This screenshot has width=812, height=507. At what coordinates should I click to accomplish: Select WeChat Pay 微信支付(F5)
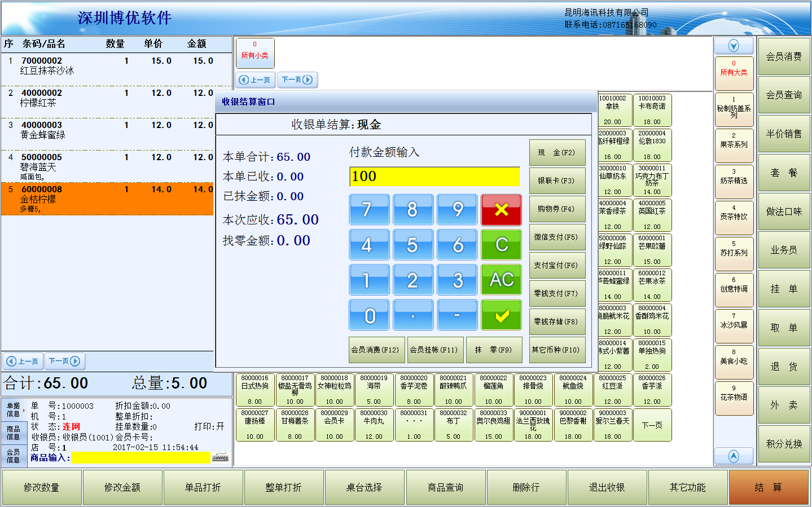click(x=557, y=237)
